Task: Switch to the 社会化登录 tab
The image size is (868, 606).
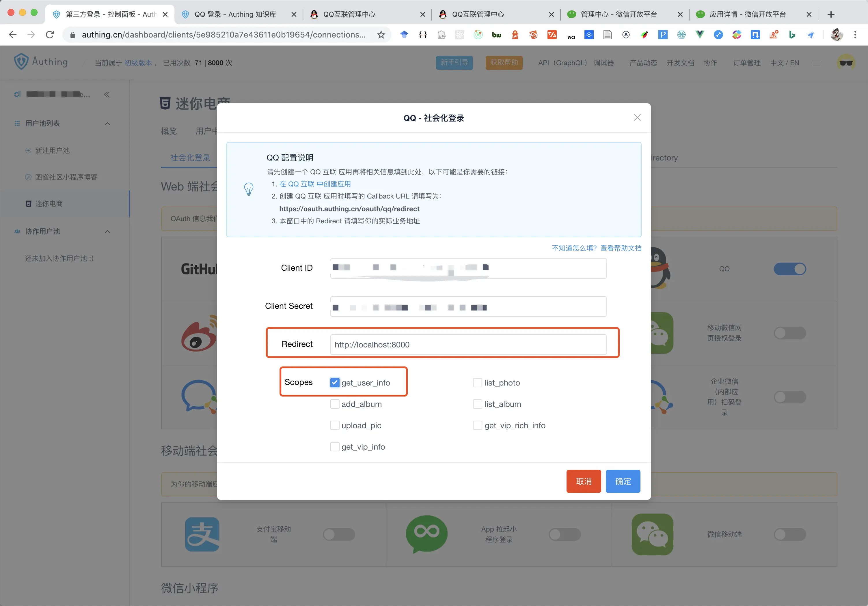Action: (190, 158)
